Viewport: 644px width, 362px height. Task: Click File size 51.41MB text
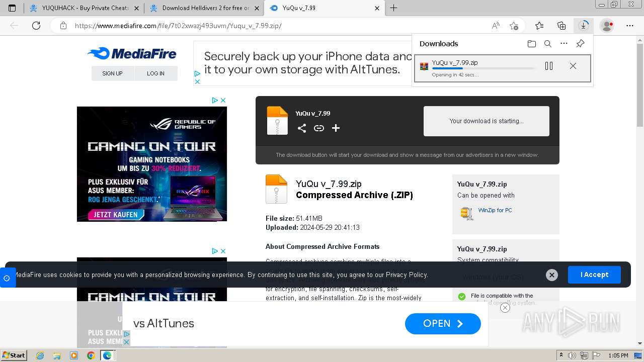click(x=294, y=219)
